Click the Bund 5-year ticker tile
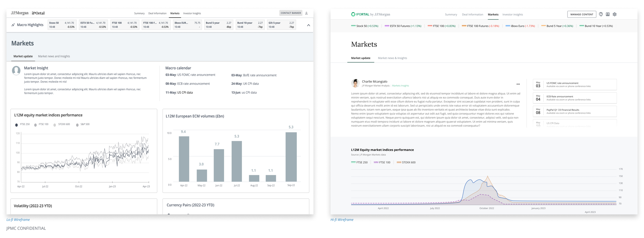 point(218,25)
